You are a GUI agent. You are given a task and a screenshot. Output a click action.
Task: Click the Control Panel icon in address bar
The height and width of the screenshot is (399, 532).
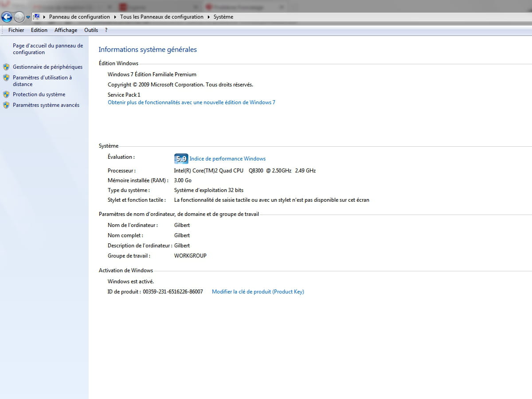coord(37,17)
